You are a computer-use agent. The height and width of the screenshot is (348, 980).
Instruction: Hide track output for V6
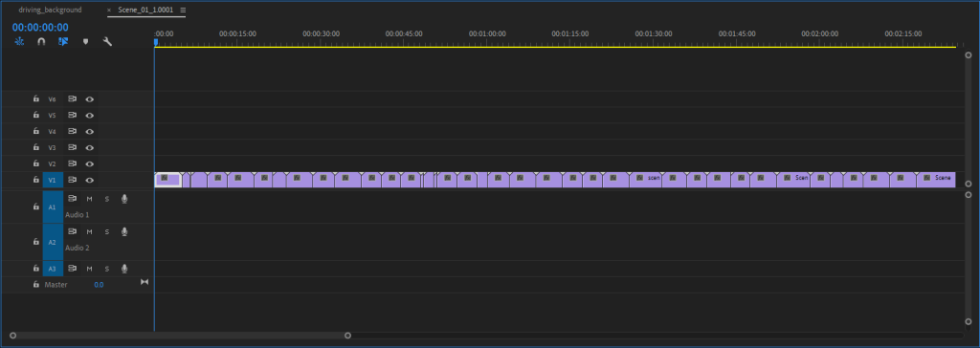tap(89, 98)
